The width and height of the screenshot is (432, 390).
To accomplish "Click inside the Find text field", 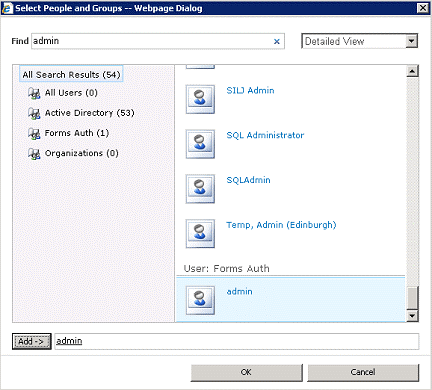I will tap(152, 41).
